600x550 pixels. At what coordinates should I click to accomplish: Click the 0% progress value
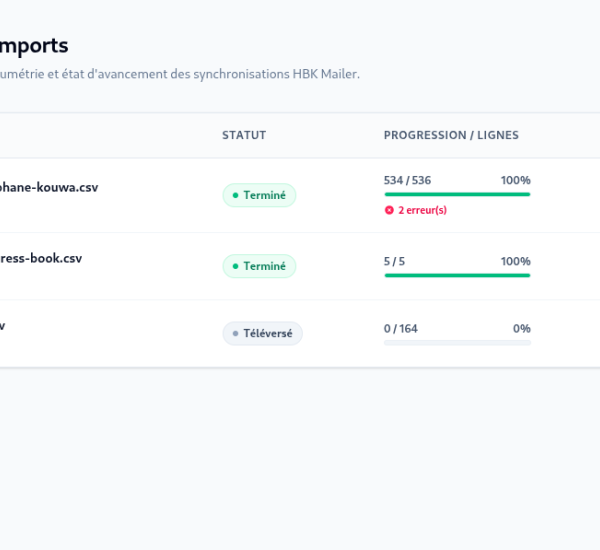click(522, 329)
